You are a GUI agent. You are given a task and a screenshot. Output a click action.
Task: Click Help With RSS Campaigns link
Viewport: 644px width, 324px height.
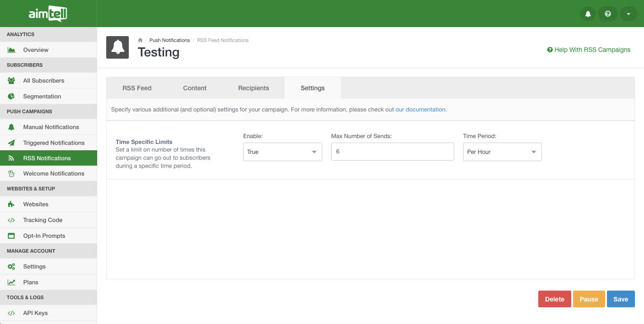coord(589,50)
